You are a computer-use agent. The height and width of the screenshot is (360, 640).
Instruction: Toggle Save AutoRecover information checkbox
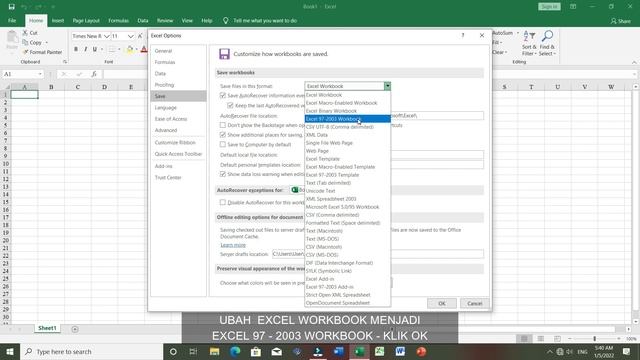point(223,96)
